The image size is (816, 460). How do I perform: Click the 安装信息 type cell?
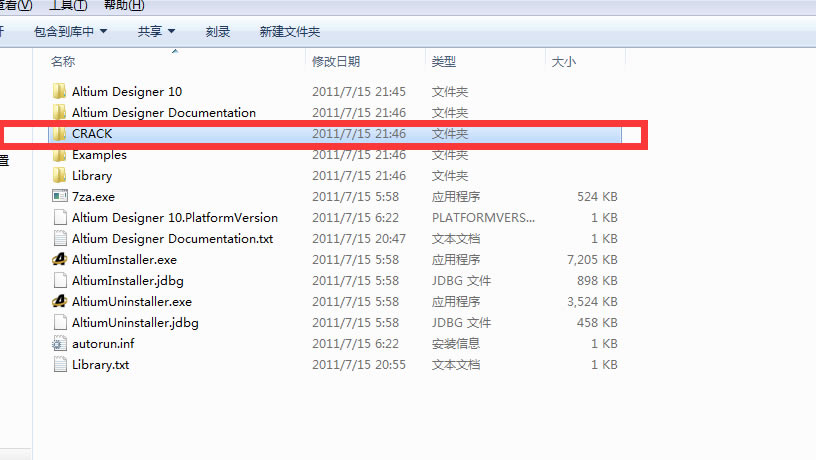coord(456,343)
